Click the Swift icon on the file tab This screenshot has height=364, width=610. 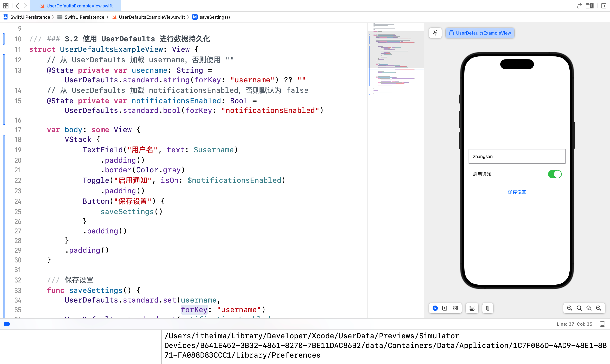point(42,6)
